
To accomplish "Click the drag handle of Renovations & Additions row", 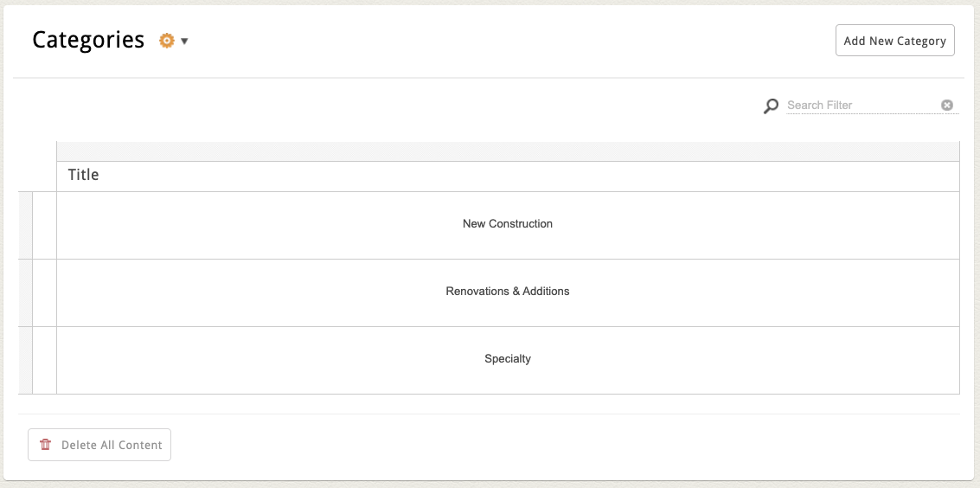I will [x=25, y=292].
